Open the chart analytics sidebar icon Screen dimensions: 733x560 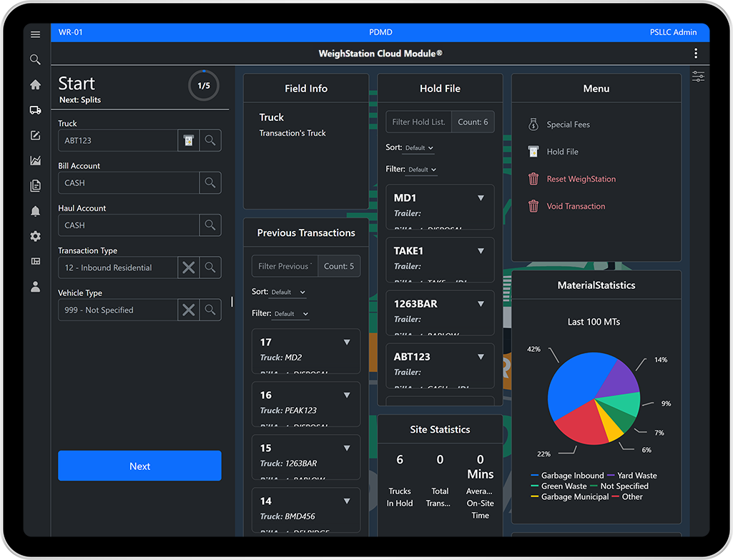tap(35, 160)
